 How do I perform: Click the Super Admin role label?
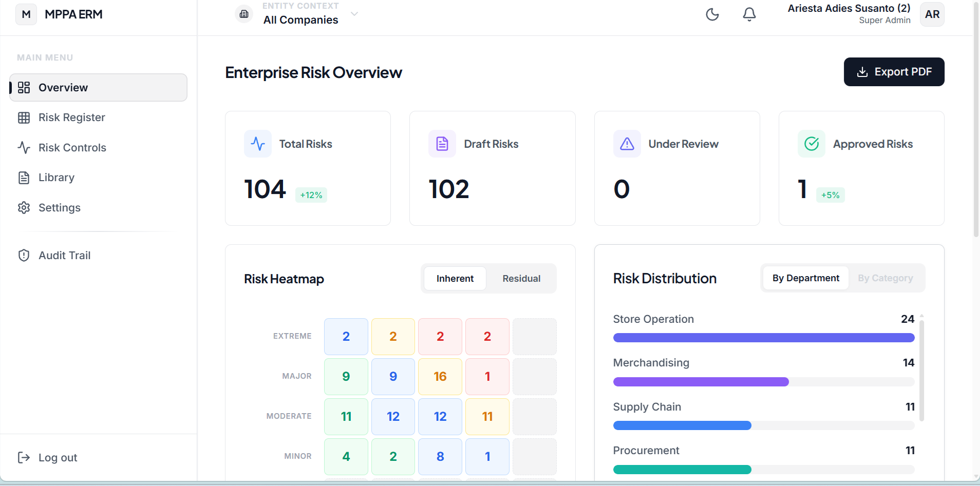[x=884, y=21]
